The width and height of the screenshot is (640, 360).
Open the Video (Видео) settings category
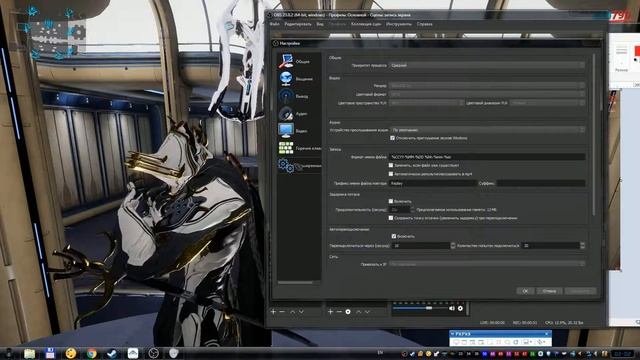[299, 131]
